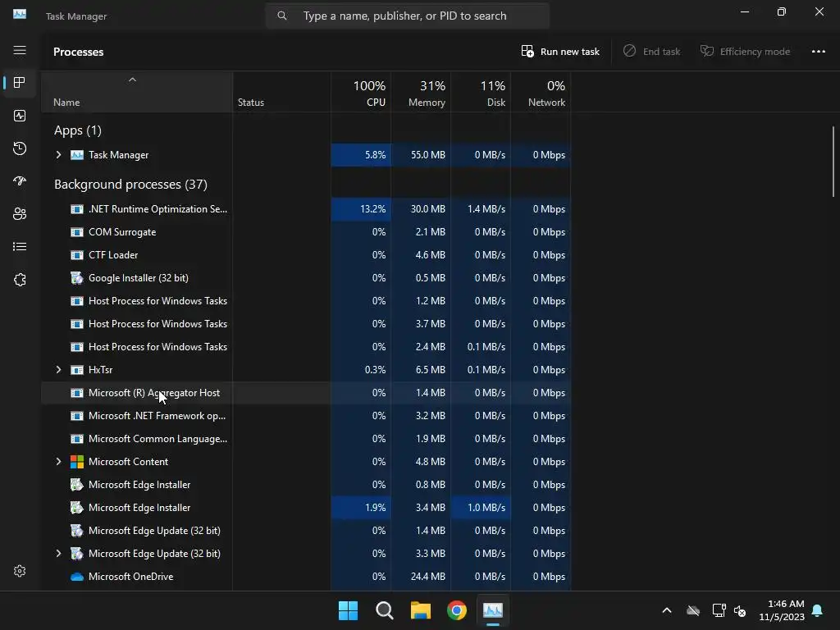Select Microsoft Edge Installer row using 1.9% CPU
Screen dimensions: 840x630
point(306,508)
